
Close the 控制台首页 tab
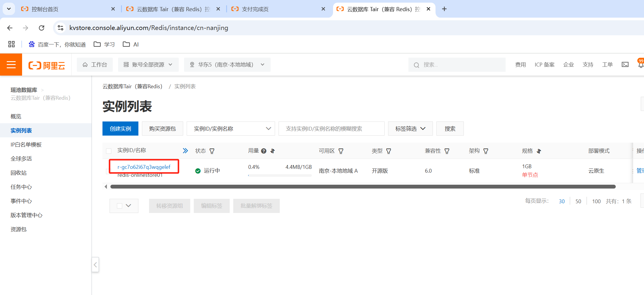[113, 9]
